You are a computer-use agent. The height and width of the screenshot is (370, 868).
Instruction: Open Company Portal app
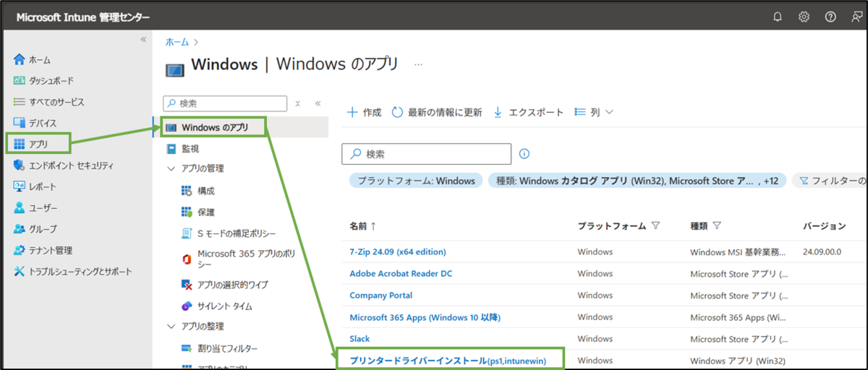[x=381, y=295]
